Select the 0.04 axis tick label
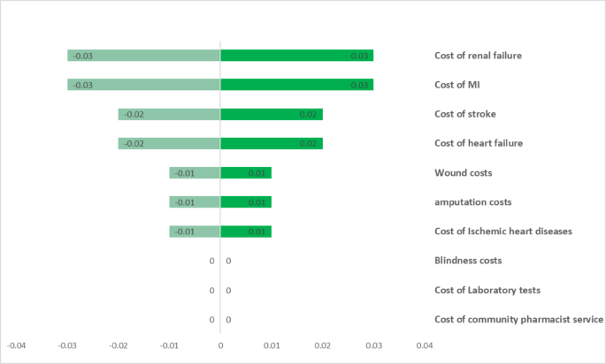 [425, 345]
